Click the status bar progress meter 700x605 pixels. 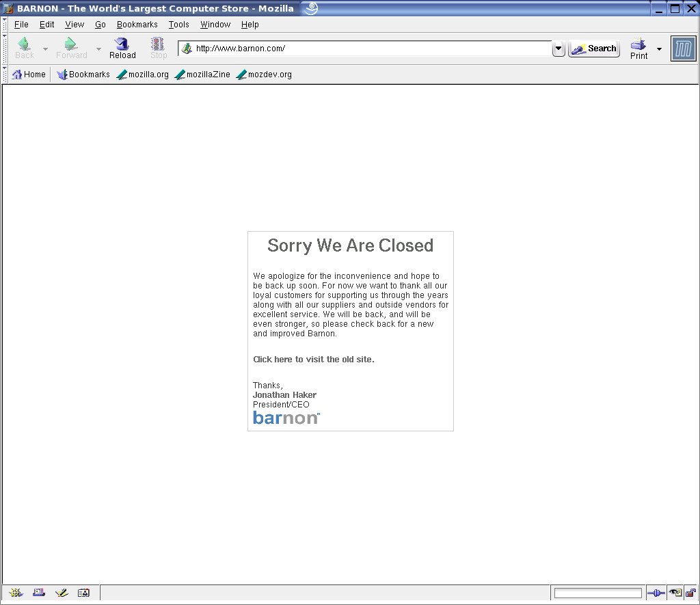coord(597,593)
